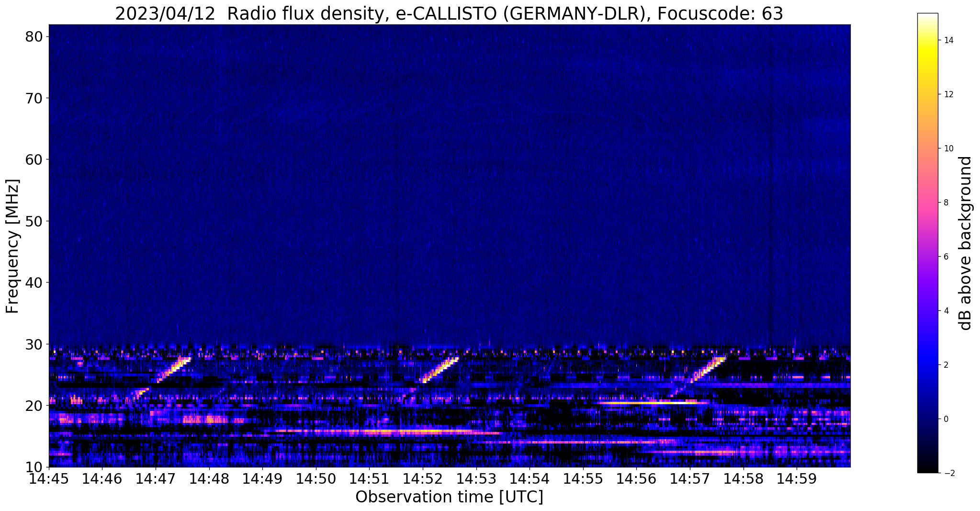Click the 80 MHz frequency tick label
Viewport: 980px width, 511px height.
click(x=35, y=37)
